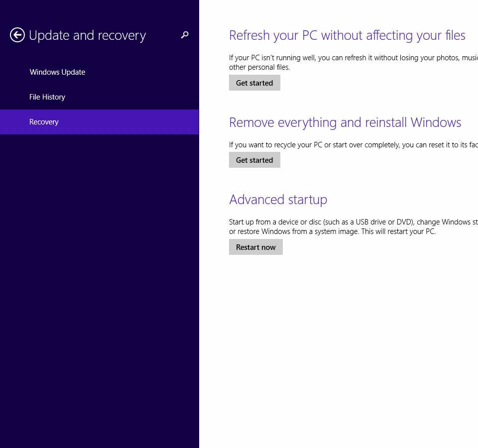The height and width of the screenshot is (448, 478).
Task: Click Get started under Refresh your PC
Action: coord(254,83)
